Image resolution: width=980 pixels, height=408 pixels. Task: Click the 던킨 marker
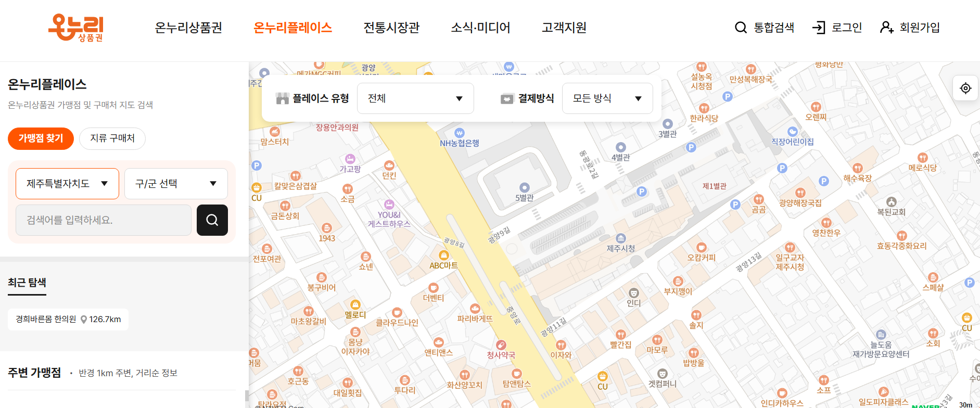tap(389, 165)
